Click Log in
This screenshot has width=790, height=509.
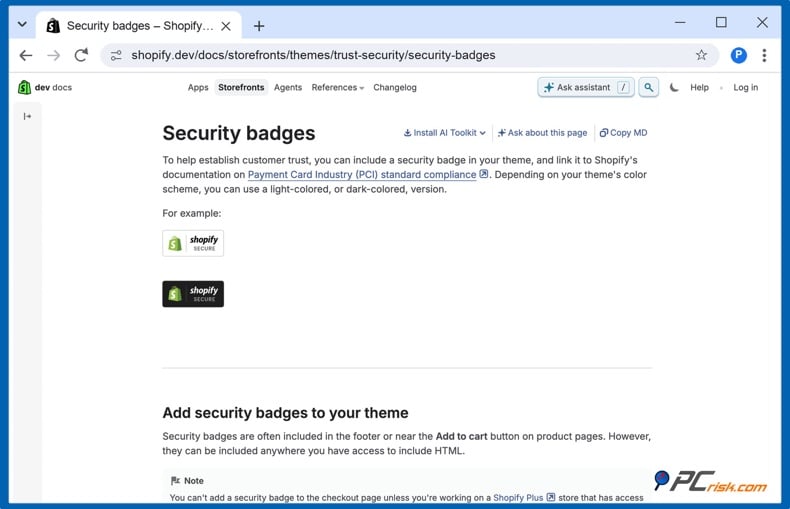(x=745, y=87)
